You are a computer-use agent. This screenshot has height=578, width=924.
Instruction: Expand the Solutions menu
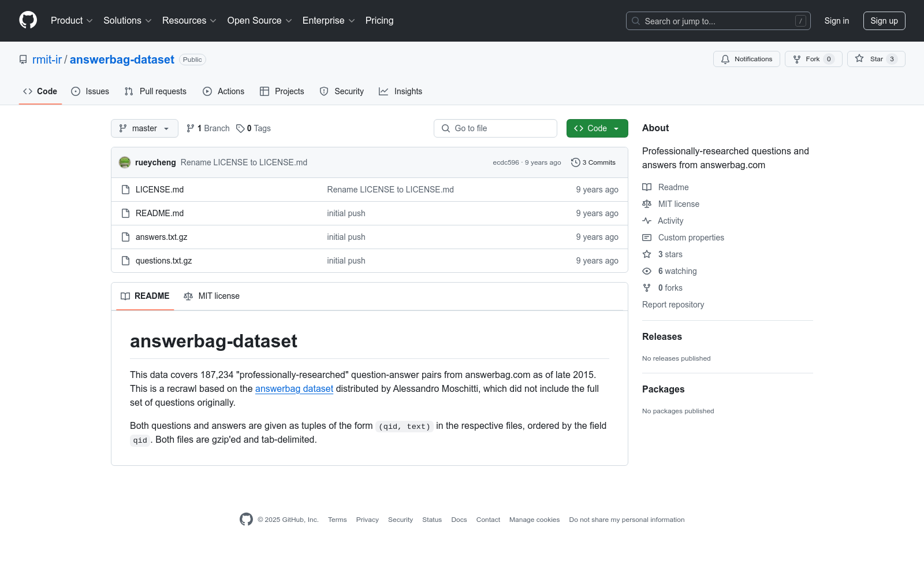coord(128,21)
